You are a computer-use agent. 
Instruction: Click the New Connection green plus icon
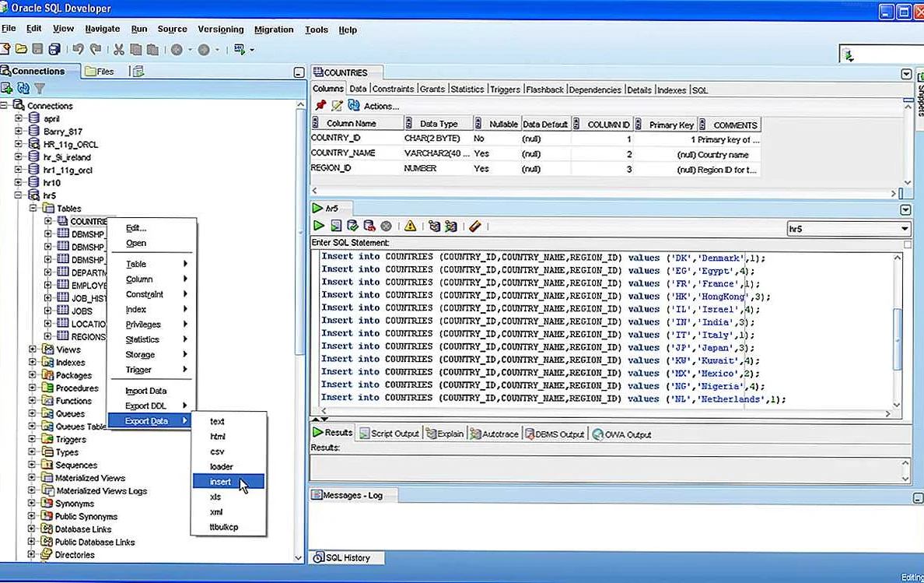(x=7, y=89)
